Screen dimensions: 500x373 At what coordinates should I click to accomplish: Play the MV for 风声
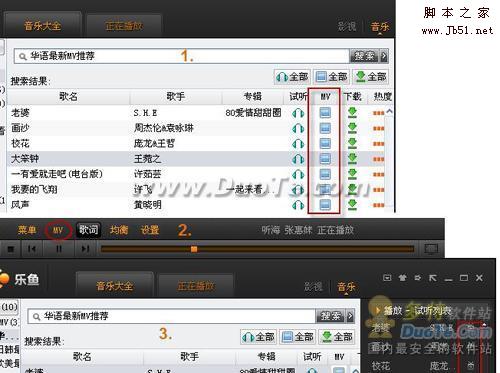(325, 204)
